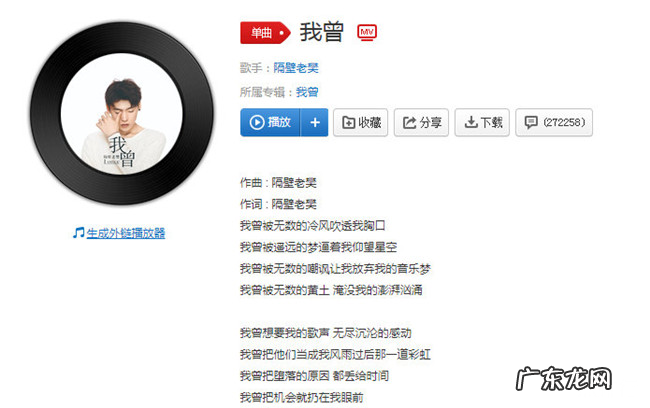Open album link 我曾
This screenshot has height=408, width=650.
307,92
